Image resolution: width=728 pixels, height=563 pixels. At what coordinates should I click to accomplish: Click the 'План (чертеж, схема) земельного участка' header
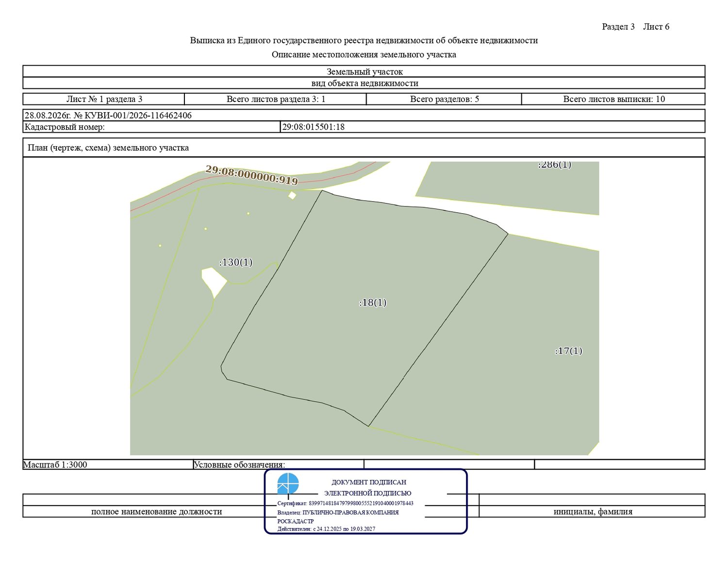tap(364, 148)
